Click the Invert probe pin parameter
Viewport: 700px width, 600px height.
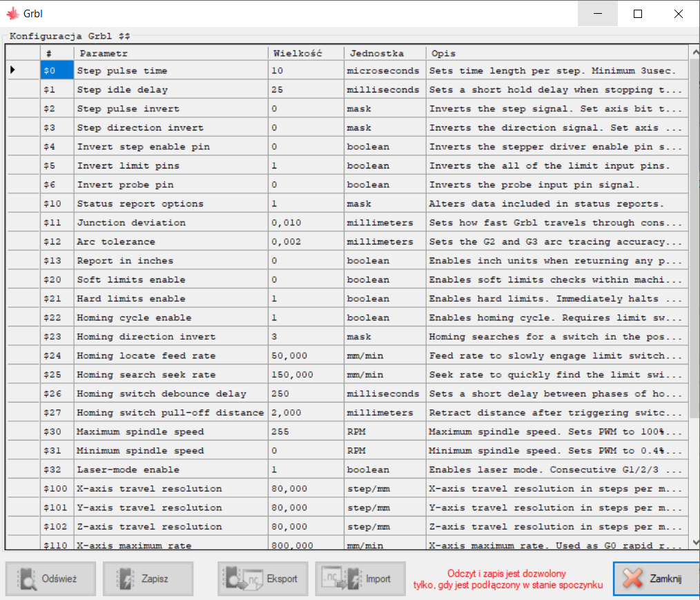(x=171, y=184)
